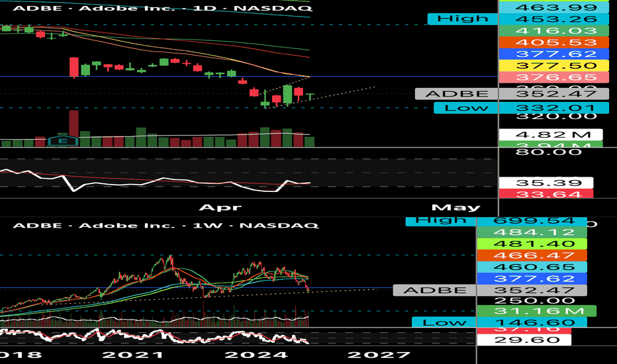Click the 352.47 last price label on daily chart
The image size is (617, 364).
pyautogui.click(x=553, y=94)
